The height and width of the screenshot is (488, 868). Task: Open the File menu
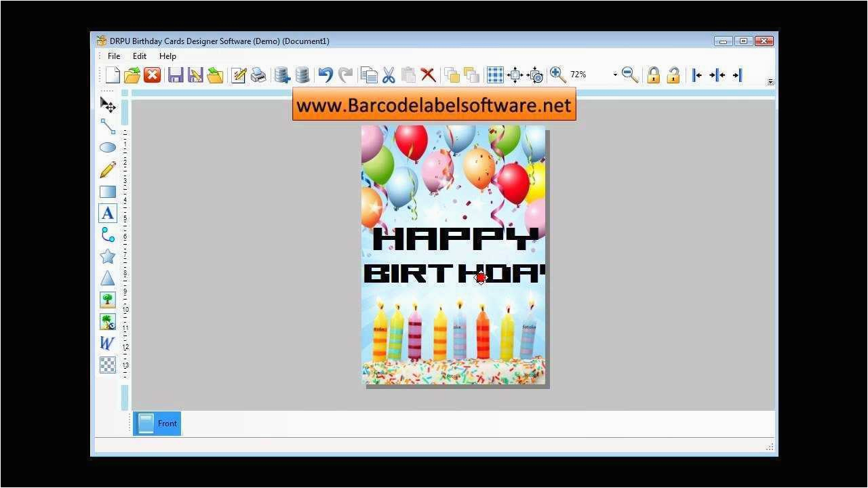[114, 56]
